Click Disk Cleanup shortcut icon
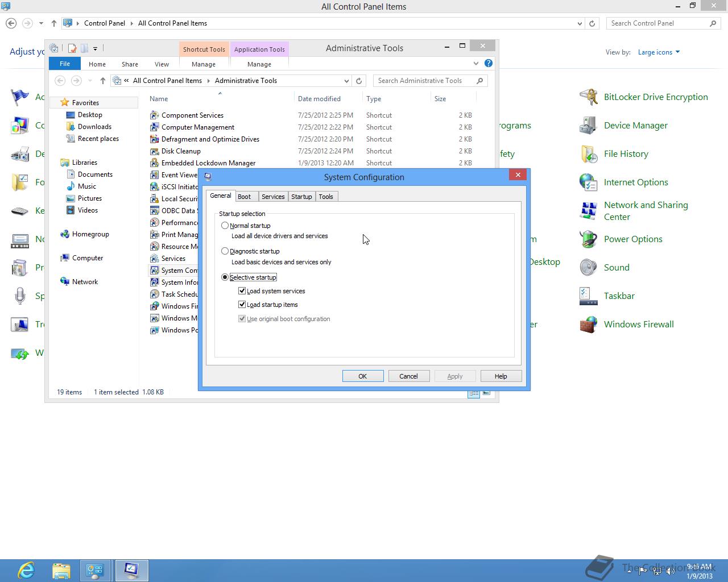Viewport: 728px width, 582px height. 154,151
